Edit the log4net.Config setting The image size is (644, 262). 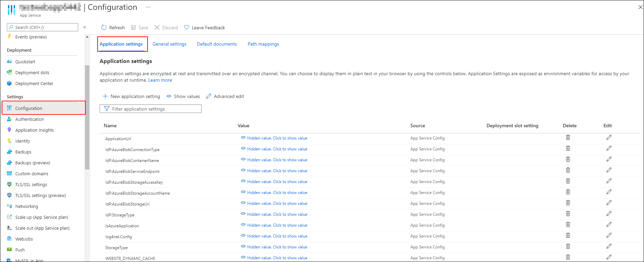(609, 235)
